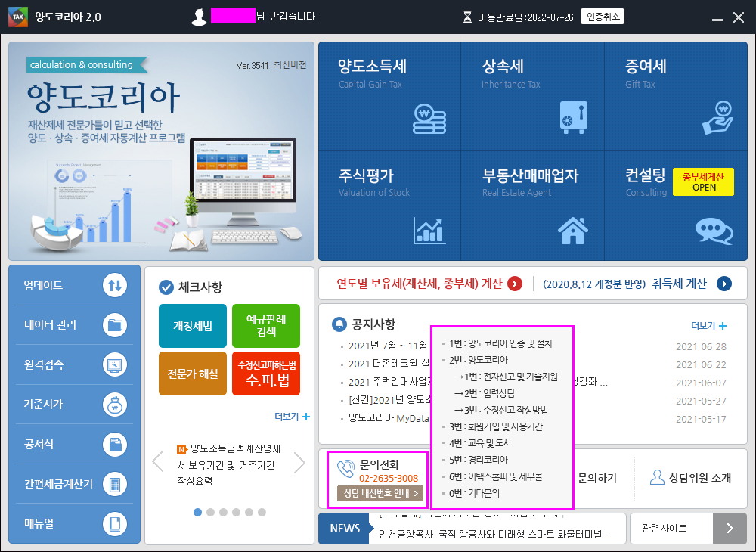Click the NEWS label
The width and height of the screenshot is (756, 552).
[345, 529]
